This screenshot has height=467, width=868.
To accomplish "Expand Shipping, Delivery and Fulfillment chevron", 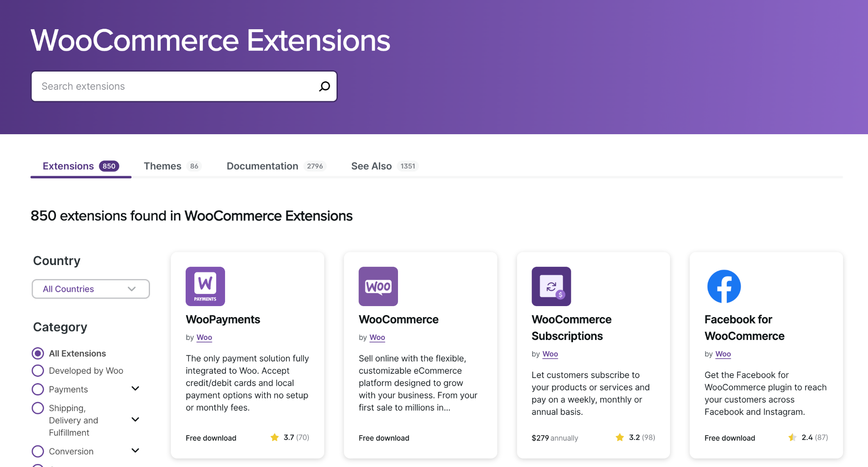I will coord(135,420).
